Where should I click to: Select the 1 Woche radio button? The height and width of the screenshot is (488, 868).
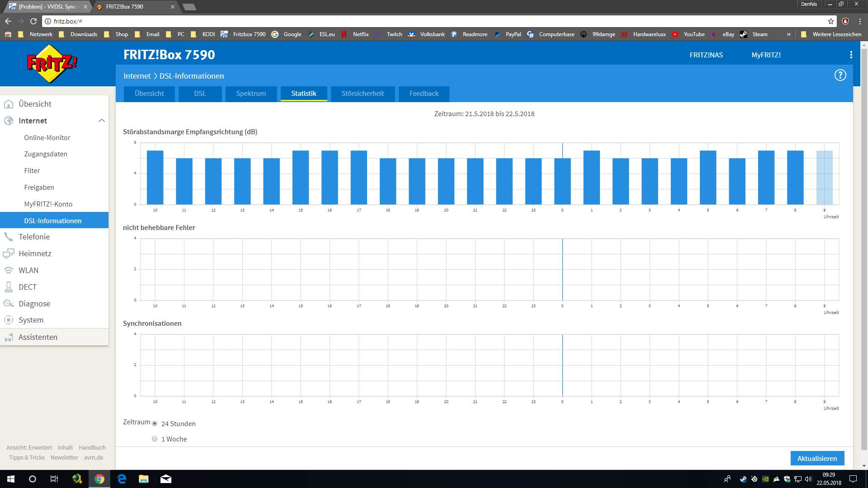[155, 439]
